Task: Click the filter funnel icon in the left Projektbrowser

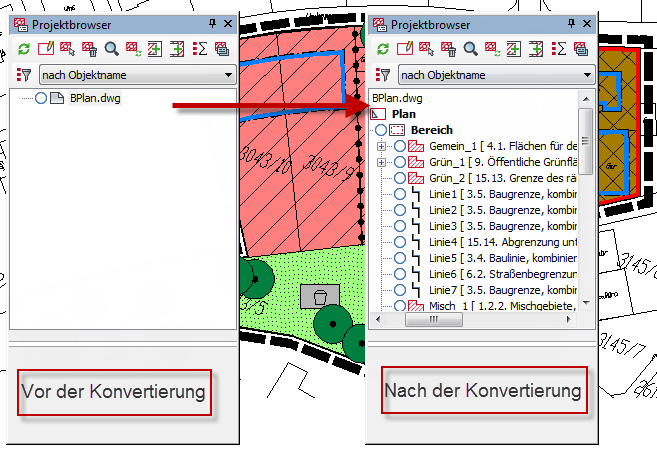Action: [24, 74]
